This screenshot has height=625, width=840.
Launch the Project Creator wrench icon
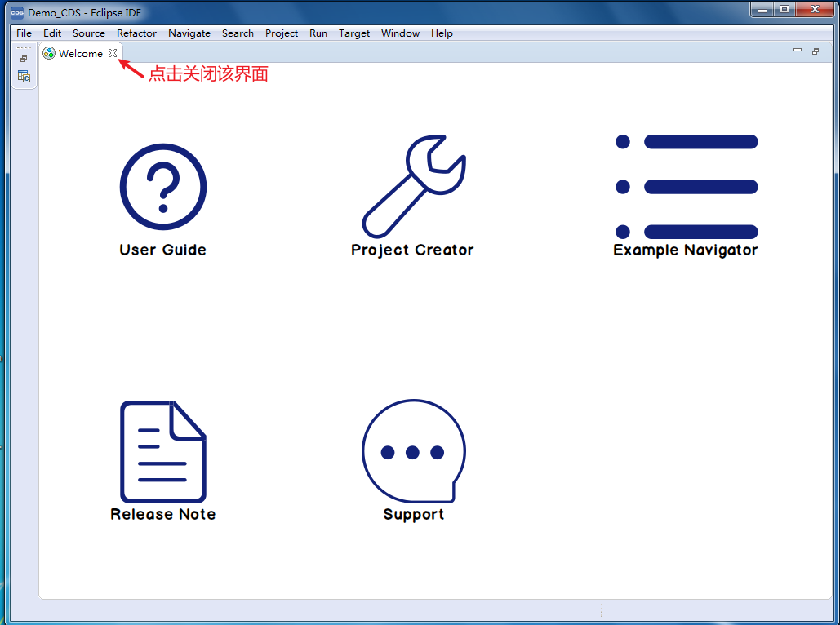(414, 186)
